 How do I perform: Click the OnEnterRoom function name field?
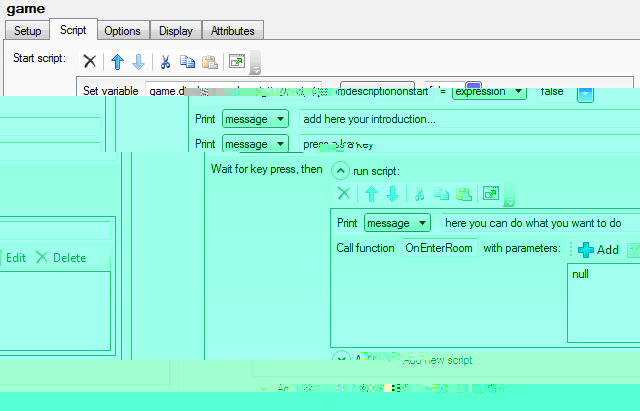point(438,248)
